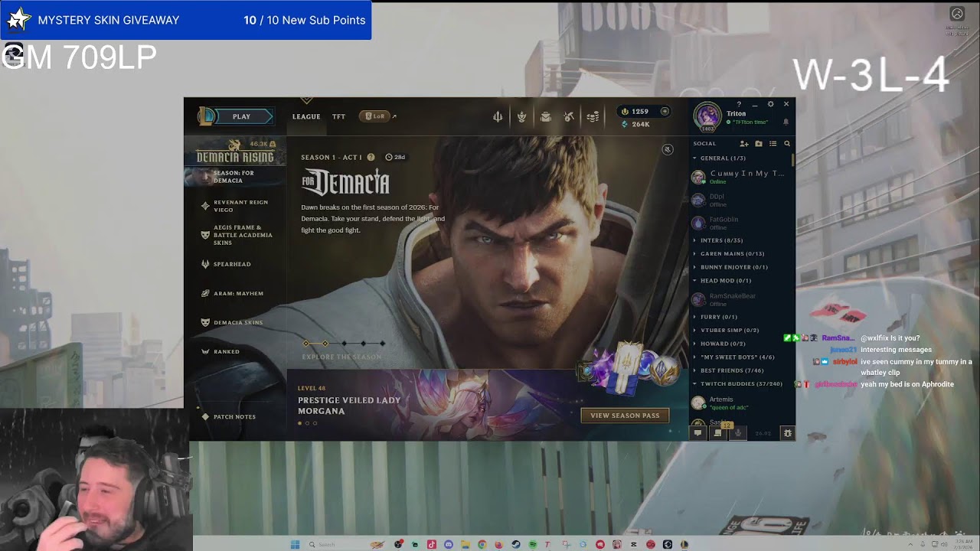Switch to the League tab
The image size is (980, 551).
tap(306, 116)
